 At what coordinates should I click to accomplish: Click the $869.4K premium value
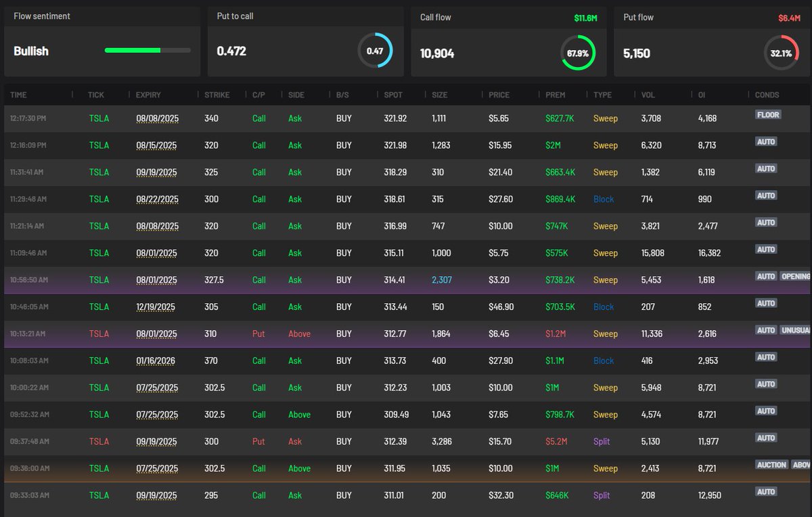pos(561,199)
